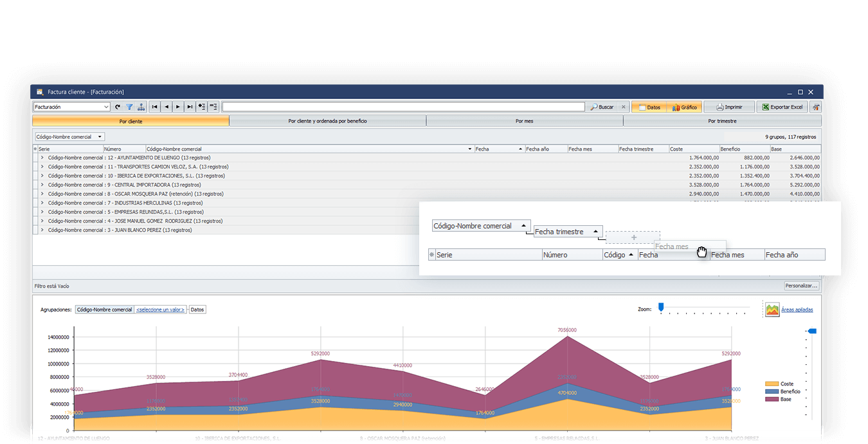Viewport: 868px width, 444px height.
Task: Expand the 12 - AYUNTAMIENTO DE LUENGO group
Action: point(42,158)
